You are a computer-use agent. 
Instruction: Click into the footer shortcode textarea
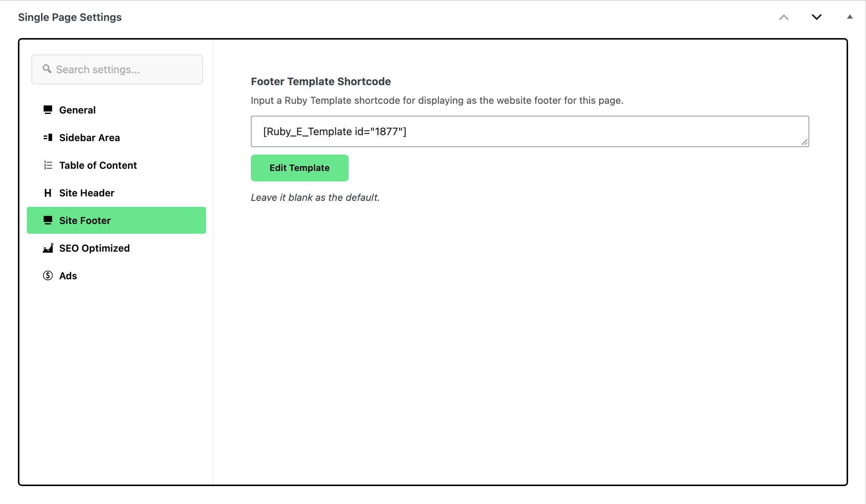[530, 131]
